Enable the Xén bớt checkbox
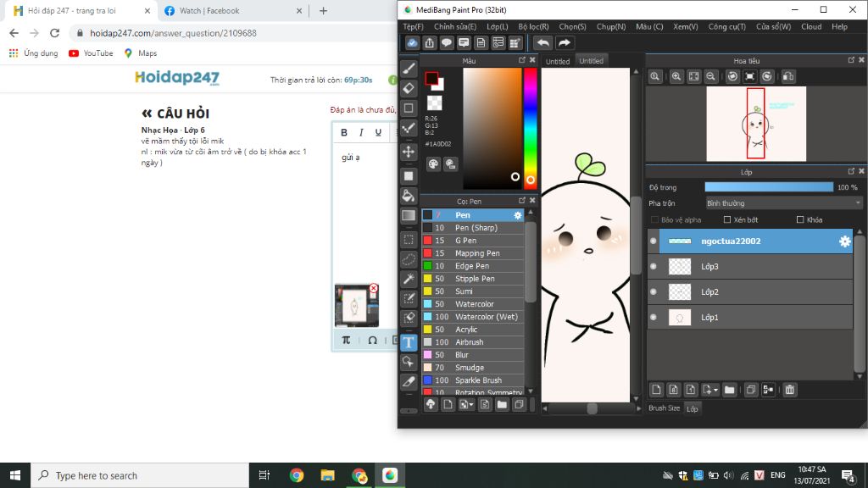The width and height of the screenshot is (868, 488). click(727, 219)
